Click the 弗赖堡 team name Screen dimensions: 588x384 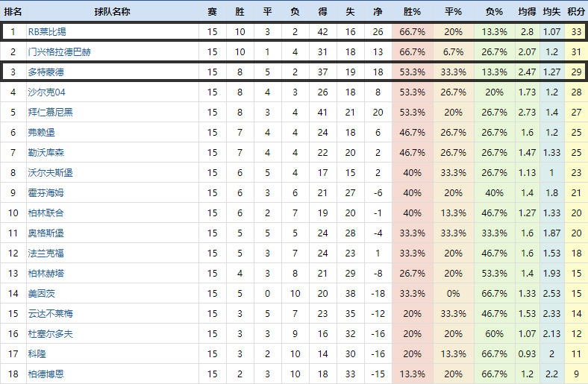41,132
